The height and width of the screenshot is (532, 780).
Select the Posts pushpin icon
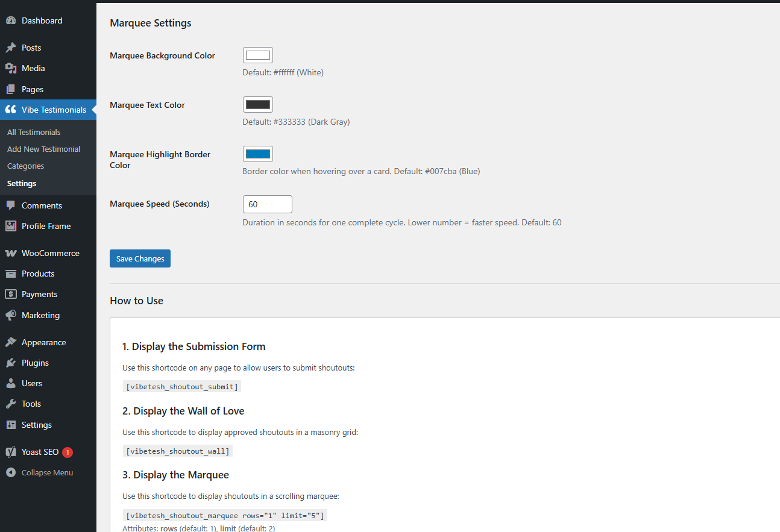pyautogui.click(x=11, y=47)
